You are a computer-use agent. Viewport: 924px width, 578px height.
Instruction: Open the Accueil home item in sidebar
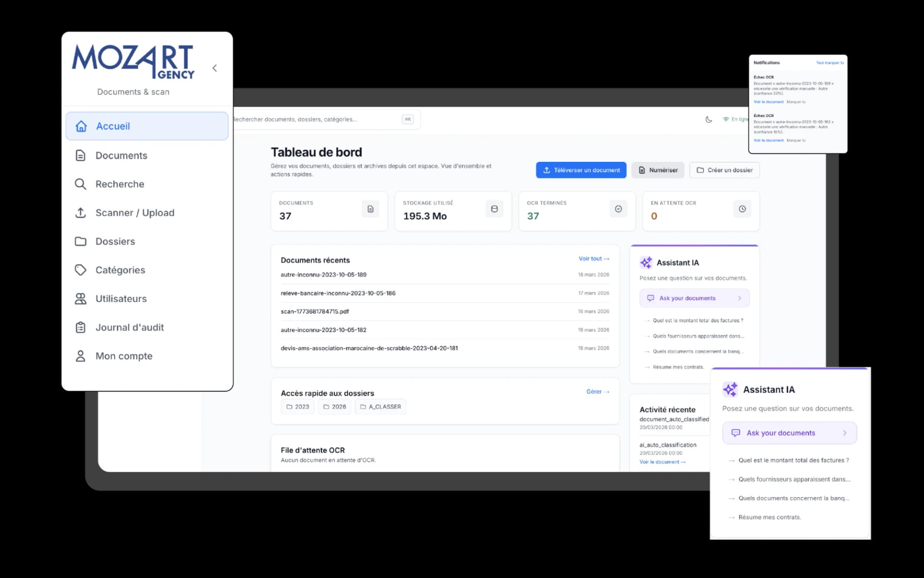pos(147,126)
